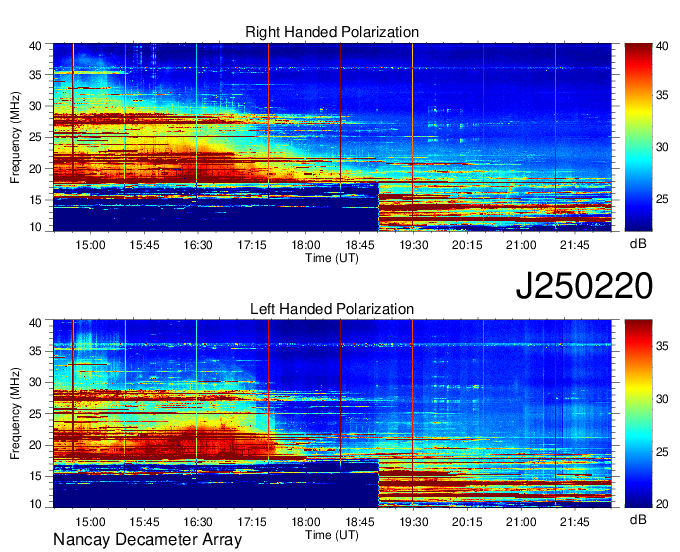This screenshot has width=680, height=552.
Task: Click the 15 MHz frequency tick, Right Handed plot
Action: (36, 200)
